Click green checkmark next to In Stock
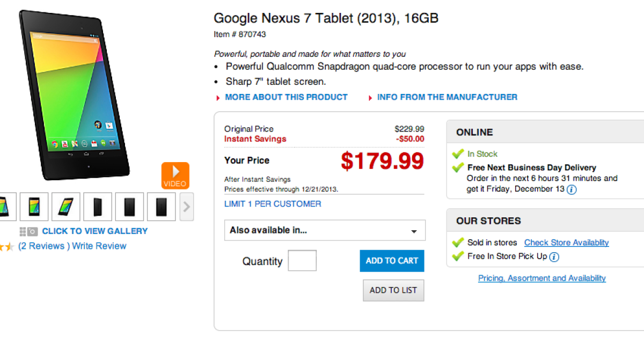644x337 pixels. 458,154
